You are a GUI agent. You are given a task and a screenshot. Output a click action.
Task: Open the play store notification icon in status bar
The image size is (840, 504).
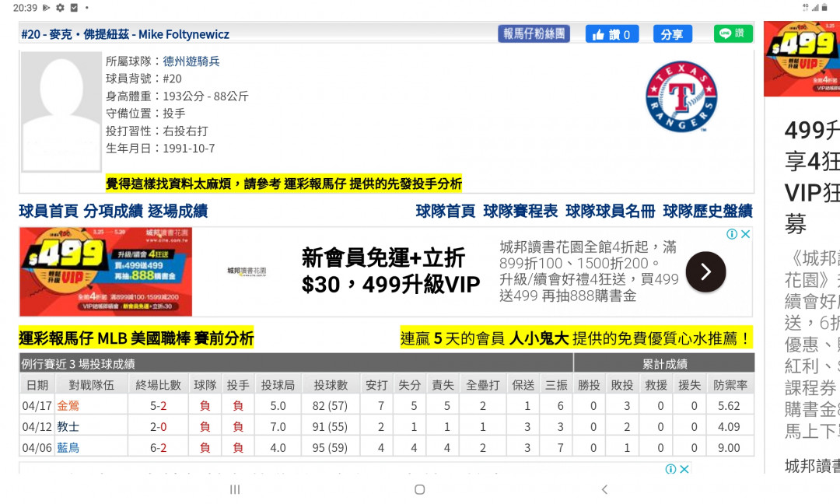click(x=46, y=8)
